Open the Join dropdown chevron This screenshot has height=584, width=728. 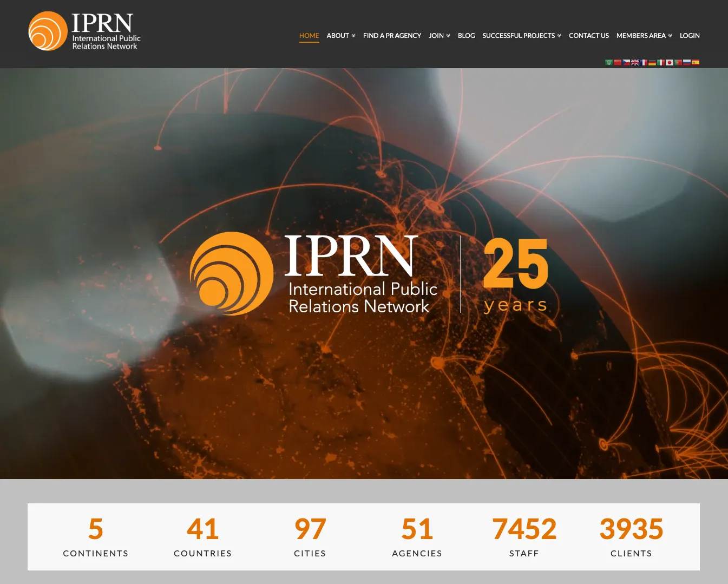click(448, 36)
